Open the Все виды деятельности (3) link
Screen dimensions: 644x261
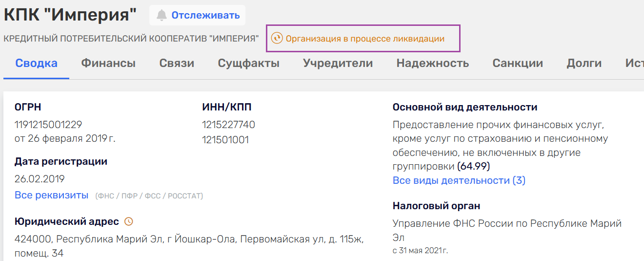coord(459,180)
